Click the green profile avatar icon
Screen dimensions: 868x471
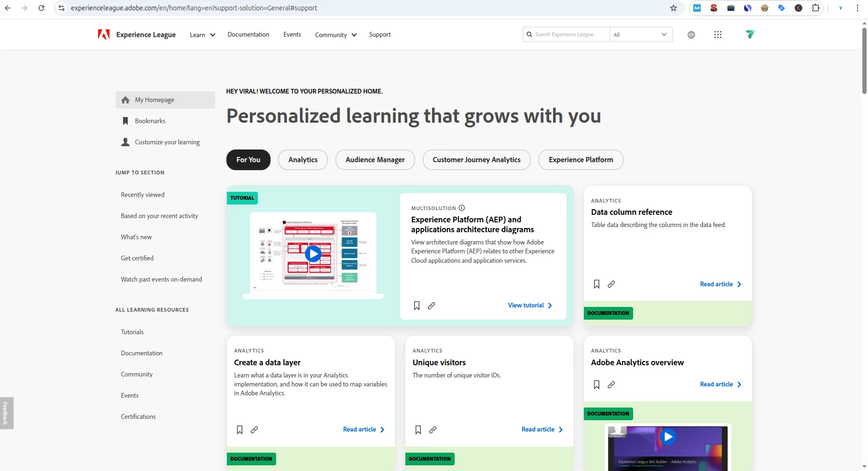[x=750, y=34]
